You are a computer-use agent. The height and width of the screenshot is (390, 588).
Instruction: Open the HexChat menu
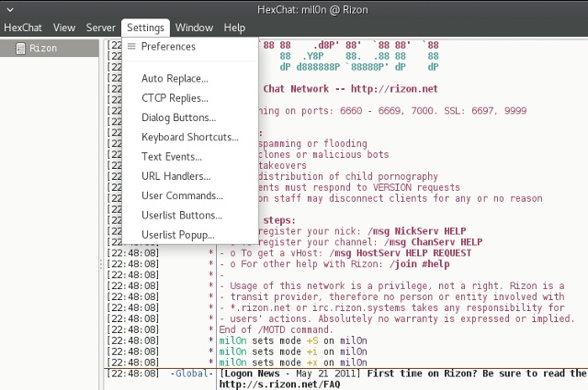pos(23,28)
